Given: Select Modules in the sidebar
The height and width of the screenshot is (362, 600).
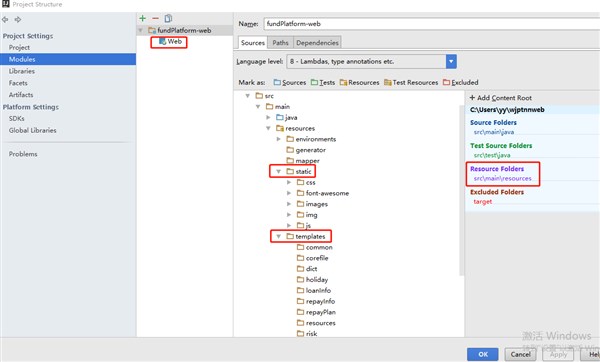Looking at the screenshot, I should [68, 59].
